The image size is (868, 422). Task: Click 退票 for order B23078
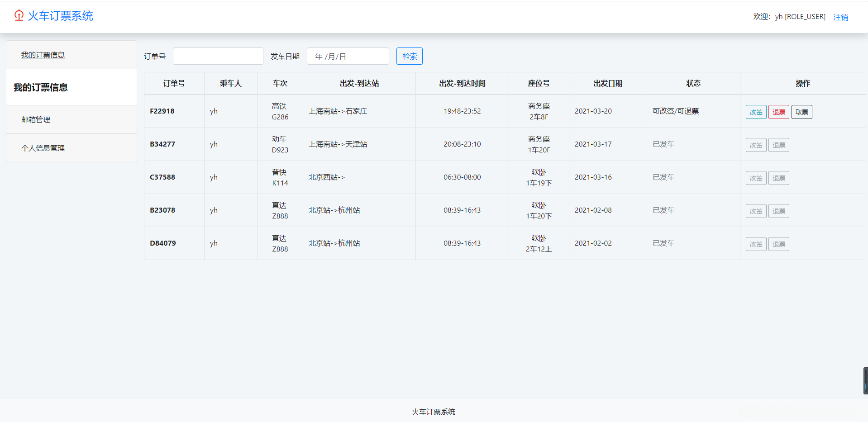coord(778,211)
